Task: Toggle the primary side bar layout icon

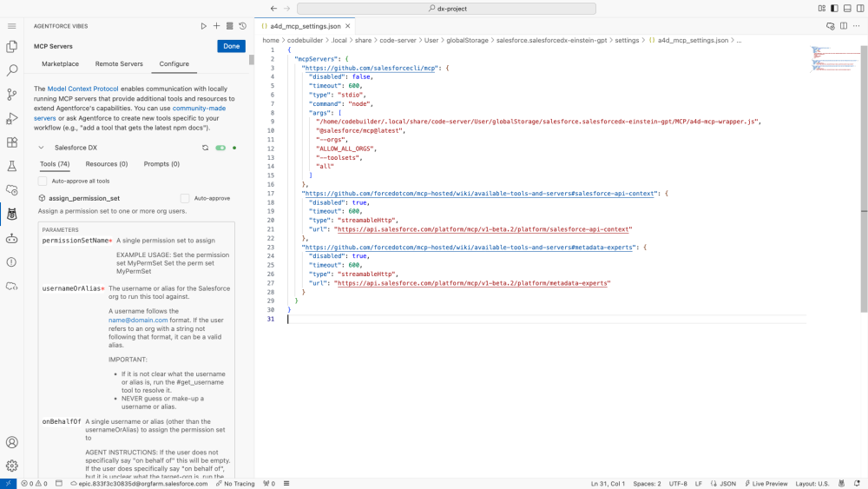Action: pos(834,9)
